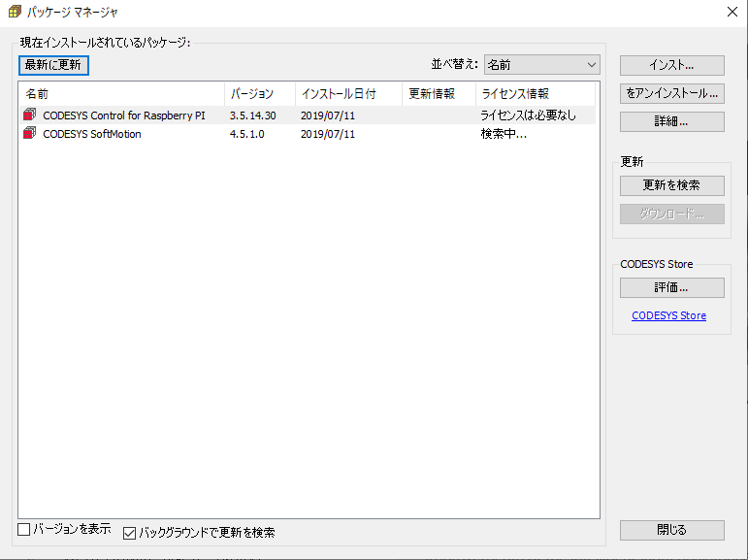Open the CODESYS Store hyperlink
Image resolution: width=748 pixels, height=560 pixels.
(668, 315)
